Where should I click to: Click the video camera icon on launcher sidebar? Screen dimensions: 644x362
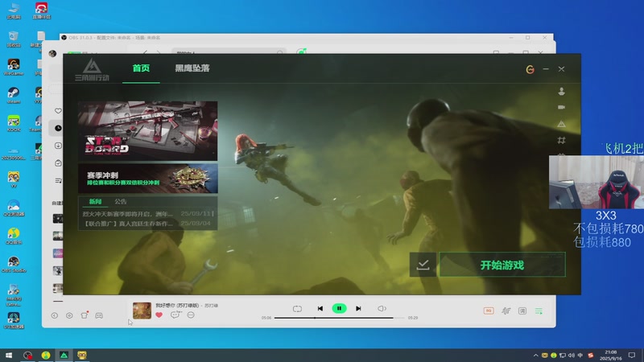pos(561,107)
